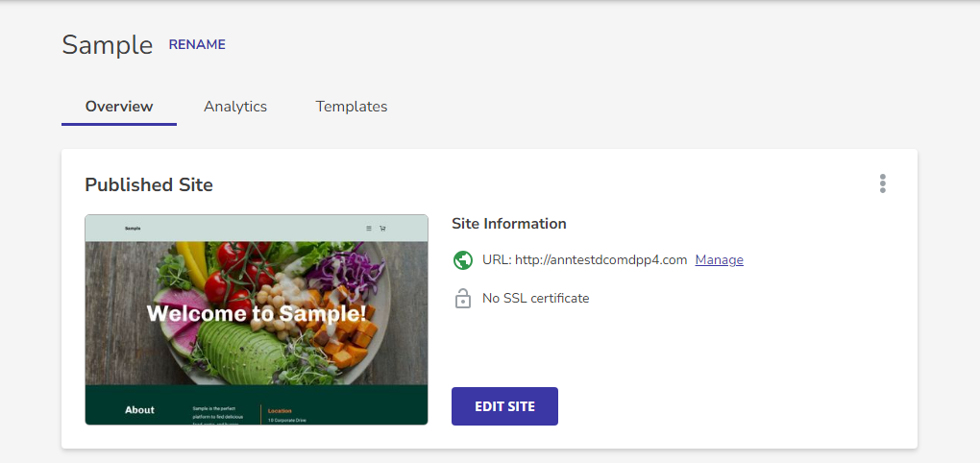Click the Location label in site preview

pos(280,411)
